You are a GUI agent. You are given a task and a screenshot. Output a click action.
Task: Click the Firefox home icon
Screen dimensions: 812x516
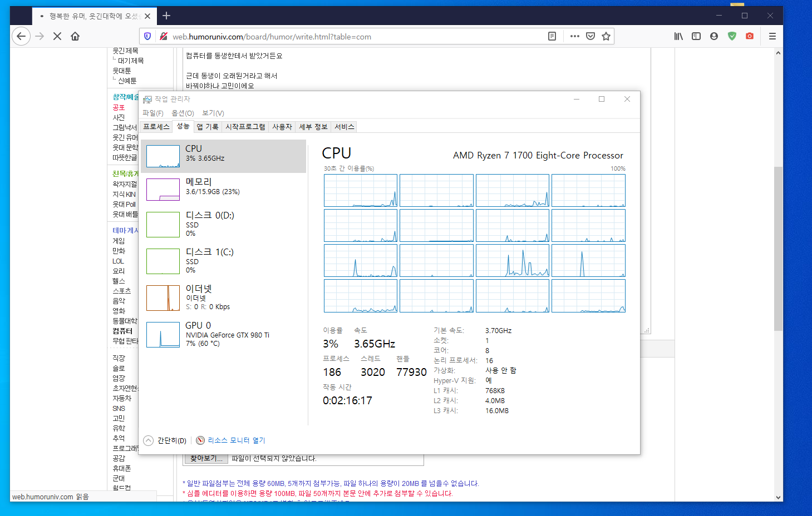(x=75, y=37)
